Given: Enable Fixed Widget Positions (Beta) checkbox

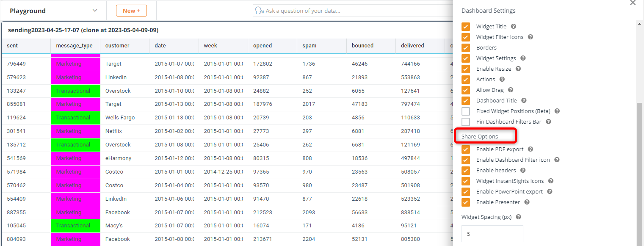Looking at the screenshot, I should click(x=466, y=111).
